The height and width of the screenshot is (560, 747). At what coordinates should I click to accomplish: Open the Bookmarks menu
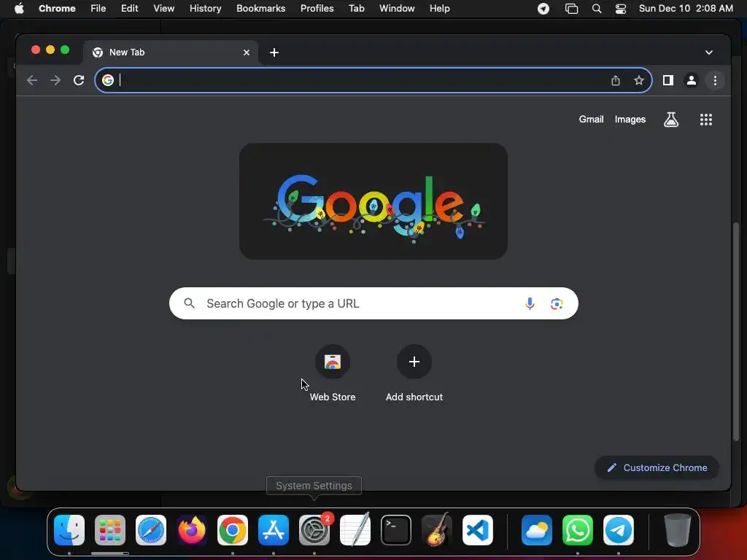pyautogui.click(x=260, y=9)
